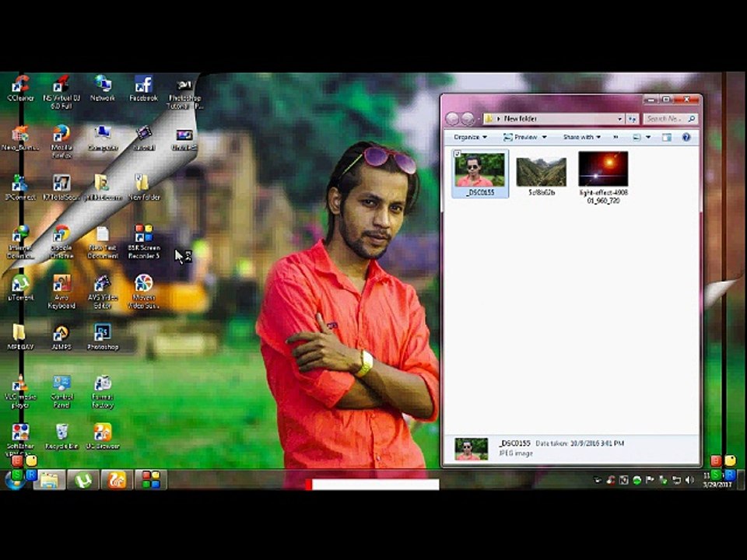Switch to UC Browser on the taskbar

117,480
